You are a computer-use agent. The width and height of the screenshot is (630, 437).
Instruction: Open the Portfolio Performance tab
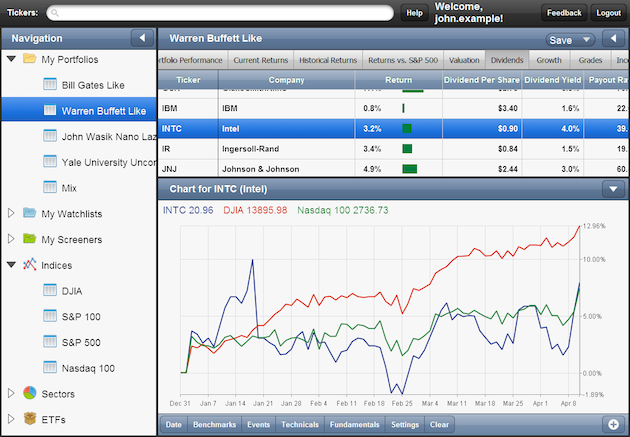(193, 60)
